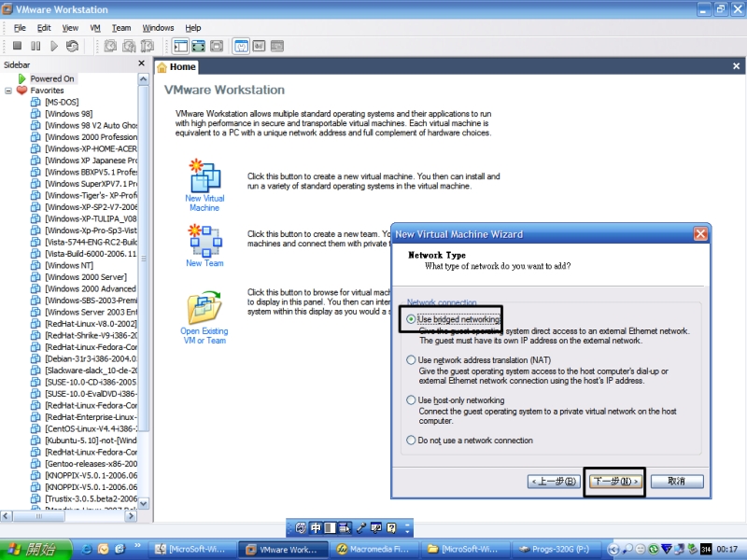747x560 pixels.
Task: Close the New Virtual Machine Wizard dialog
Action: (699, 234)
